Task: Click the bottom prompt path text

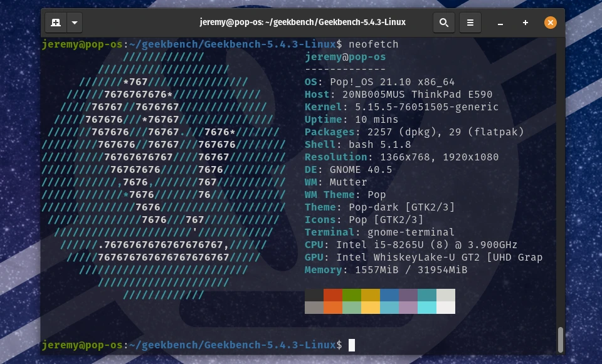Action: click(233, 345)
